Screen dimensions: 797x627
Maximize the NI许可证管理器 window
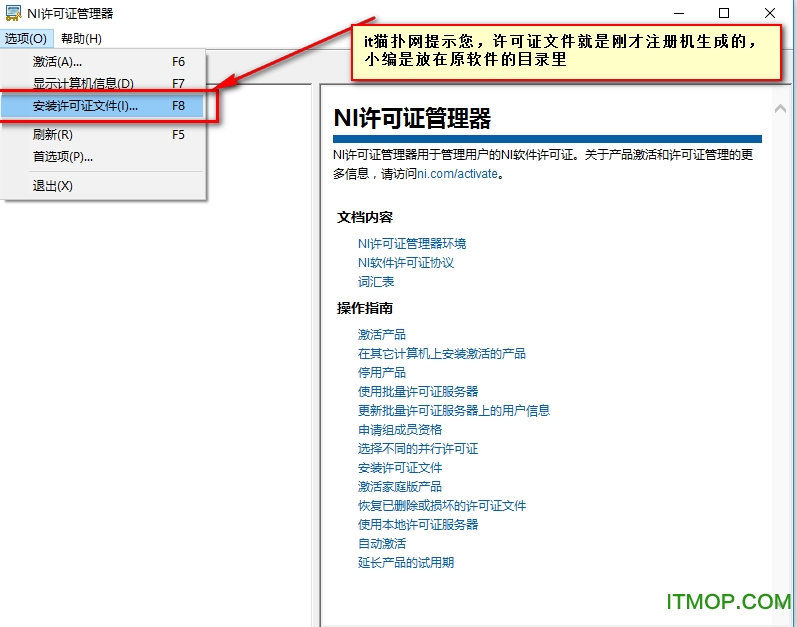coord(724,13)
